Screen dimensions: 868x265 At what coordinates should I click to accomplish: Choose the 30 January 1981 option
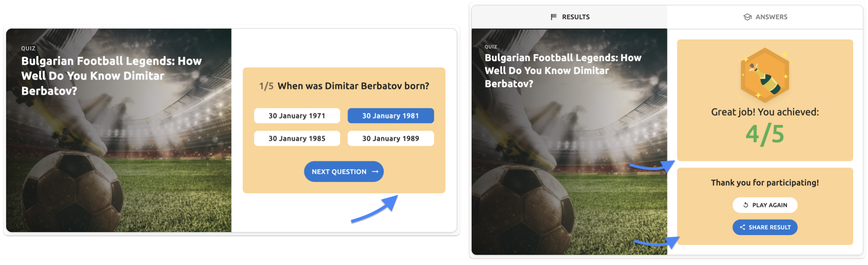(x=391, y=116)
